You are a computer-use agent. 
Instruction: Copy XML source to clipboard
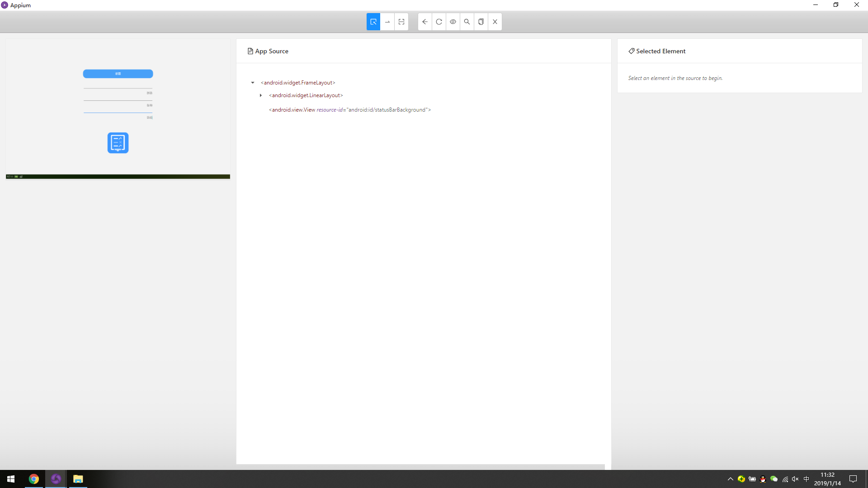click(x=481, y=22)
